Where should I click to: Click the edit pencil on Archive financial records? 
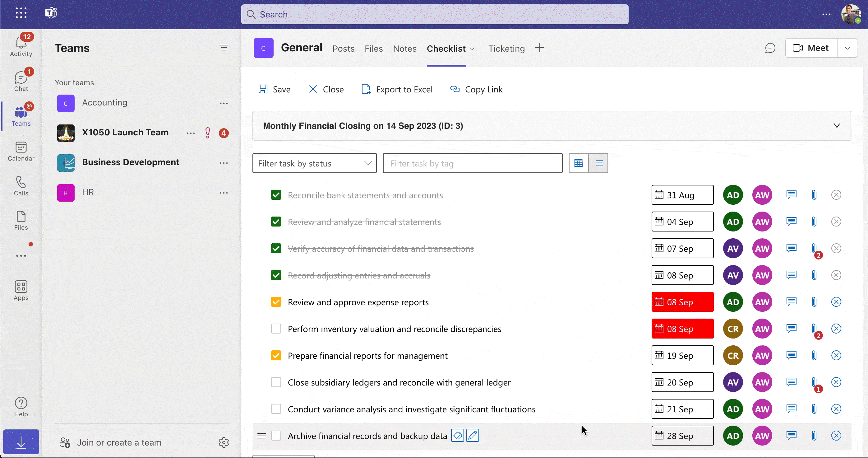473,435
